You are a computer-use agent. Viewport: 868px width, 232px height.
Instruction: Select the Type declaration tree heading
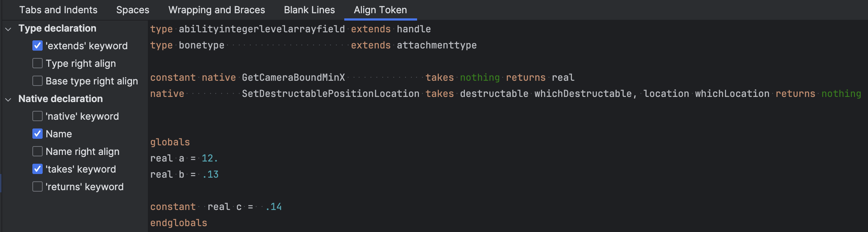(57, 28)
